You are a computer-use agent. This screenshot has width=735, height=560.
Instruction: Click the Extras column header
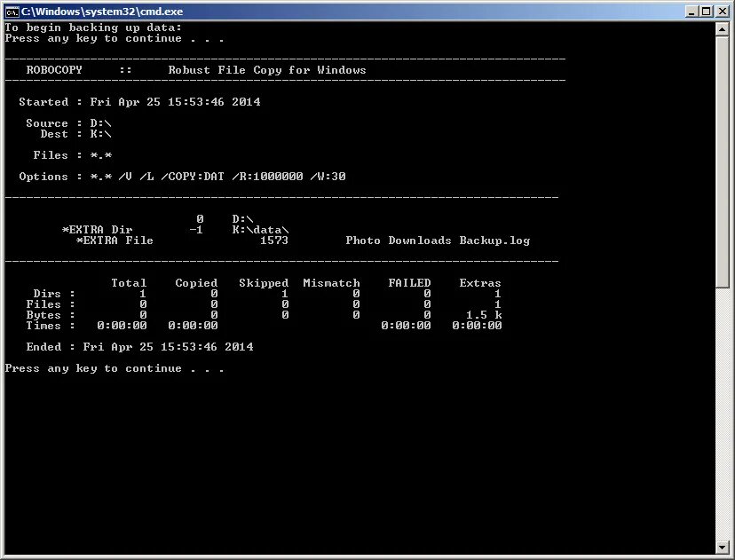click(480, 283)
